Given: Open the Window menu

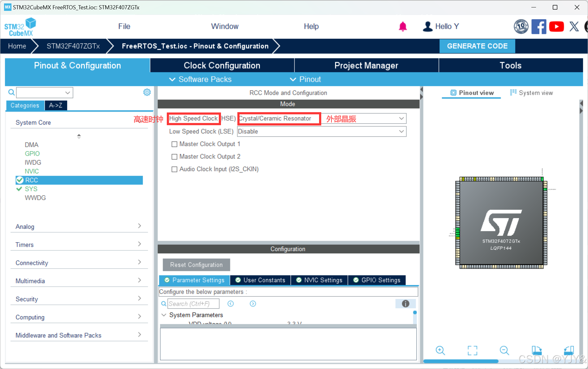Looking at the screenshot, I should tap(225, 26).
